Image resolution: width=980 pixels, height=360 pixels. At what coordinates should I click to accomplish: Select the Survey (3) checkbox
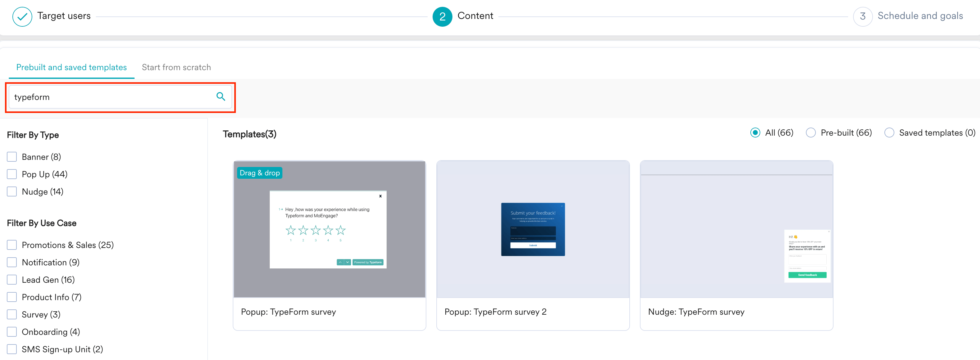12,314
